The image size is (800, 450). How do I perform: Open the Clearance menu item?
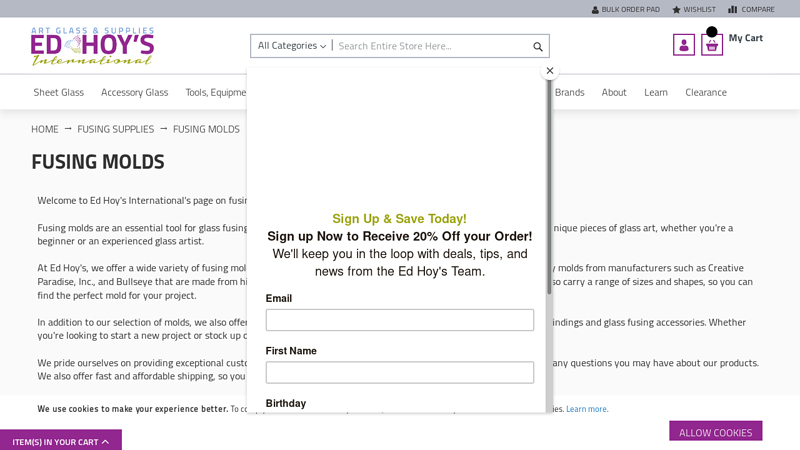pyautogui.click(x=706, y=92)
